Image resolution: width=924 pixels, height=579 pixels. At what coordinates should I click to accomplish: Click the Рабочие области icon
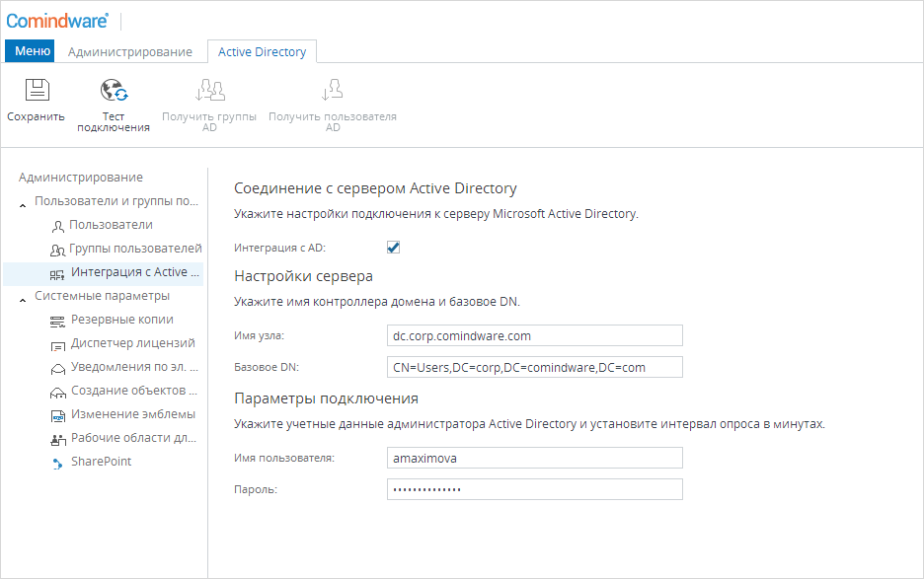click(57, 440)
